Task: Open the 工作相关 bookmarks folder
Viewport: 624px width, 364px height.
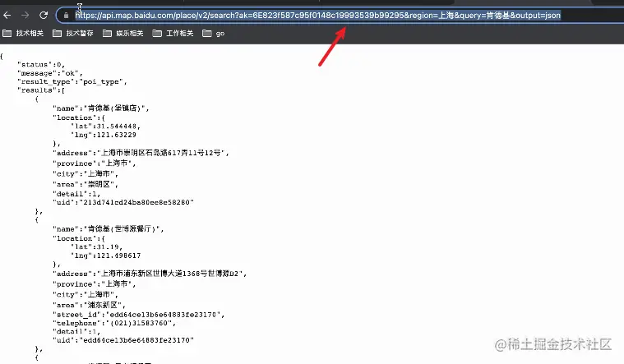Action: (173, 34)
